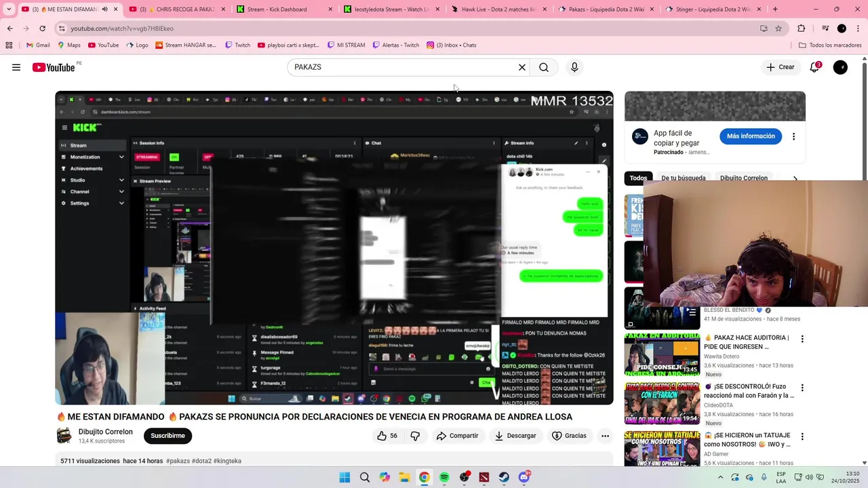Viewport: 868px width, 488px height.
Task: Open Chrome extensions puzzle icon
Action: [801, 28]
